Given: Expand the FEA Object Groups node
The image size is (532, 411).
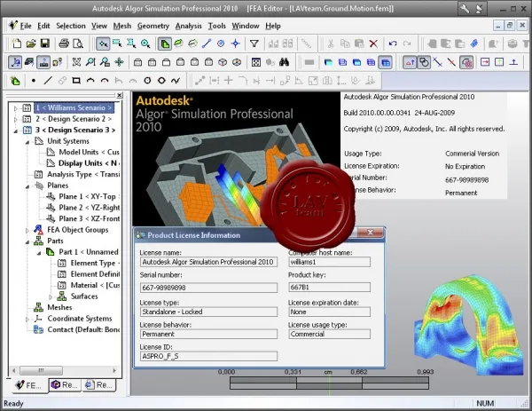Looking at the screenshot, I should pos(27,230).
